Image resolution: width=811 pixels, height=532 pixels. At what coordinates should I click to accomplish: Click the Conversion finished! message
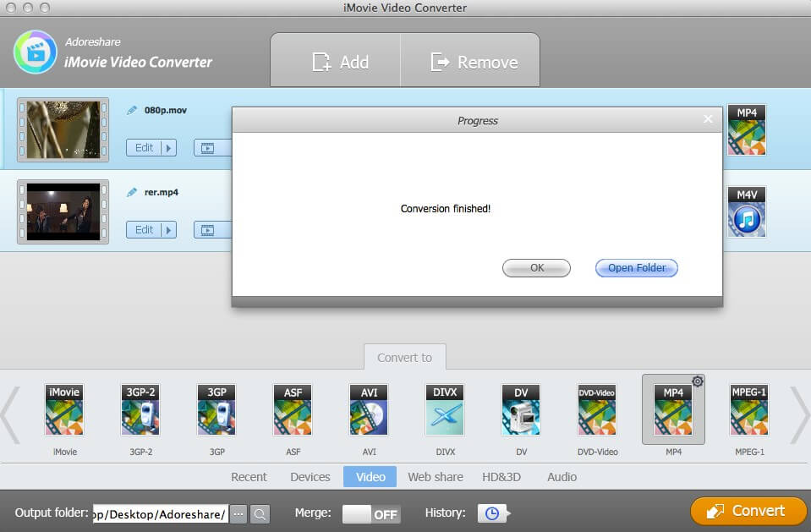click(446, 209)
